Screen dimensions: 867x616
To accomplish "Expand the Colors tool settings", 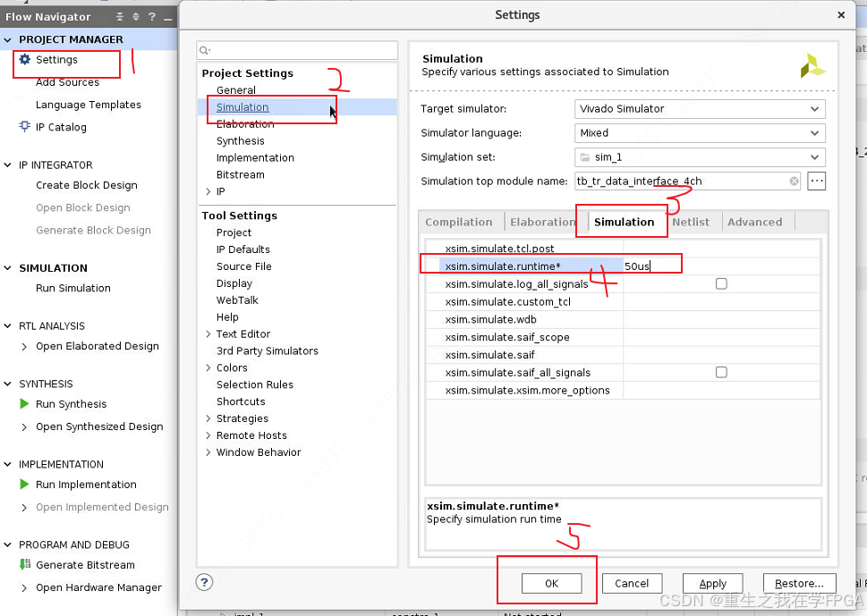I will click(208, 367).
